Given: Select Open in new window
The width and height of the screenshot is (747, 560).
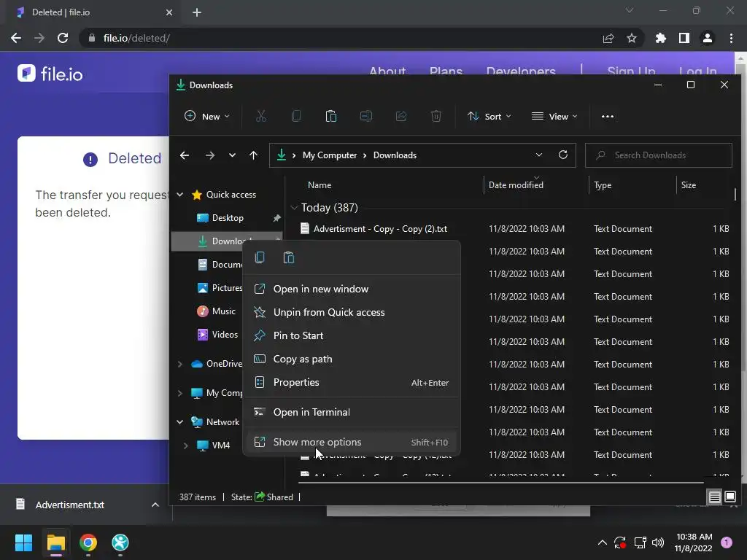Looking at the screenshot, I should click(352, 289).
